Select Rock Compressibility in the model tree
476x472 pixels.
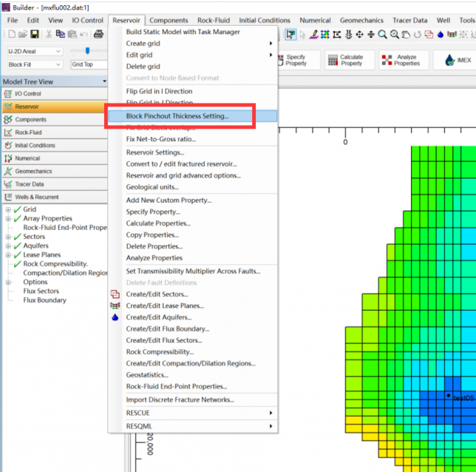coord(55,263)
